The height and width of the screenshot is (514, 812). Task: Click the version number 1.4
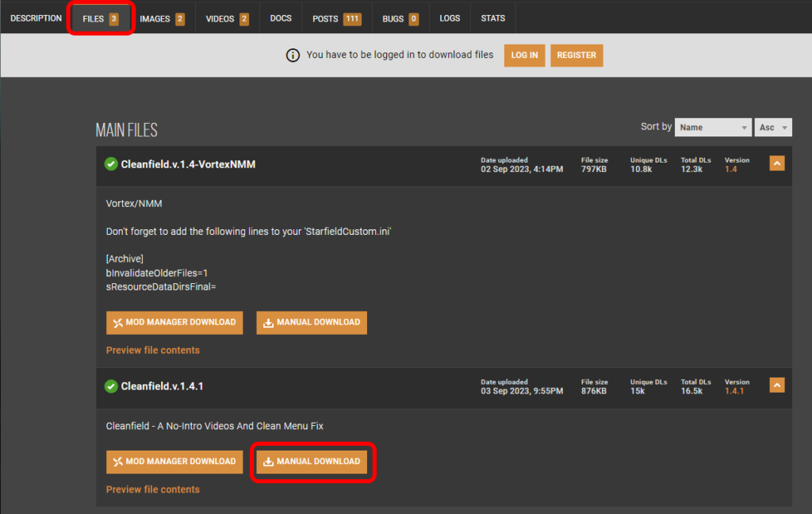[x=730, y=170]
